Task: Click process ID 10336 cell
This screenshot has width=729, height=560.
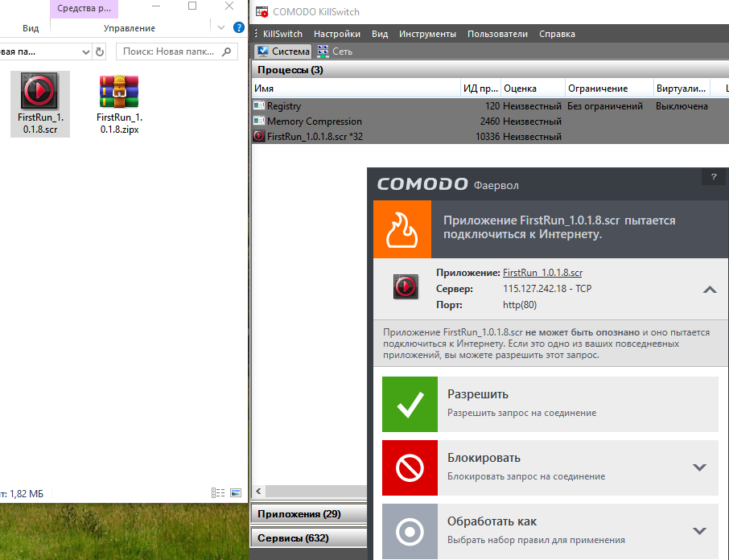Action: click(488, 137)
